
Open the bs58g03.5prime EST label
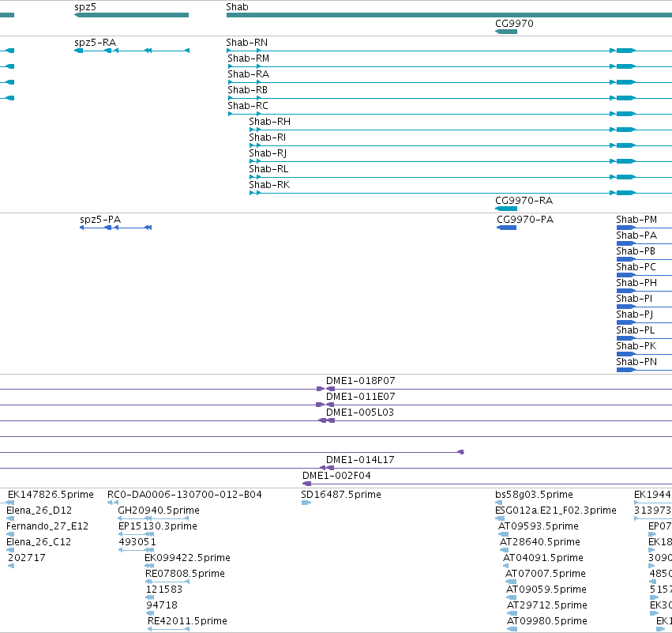[x=534, y=495]
